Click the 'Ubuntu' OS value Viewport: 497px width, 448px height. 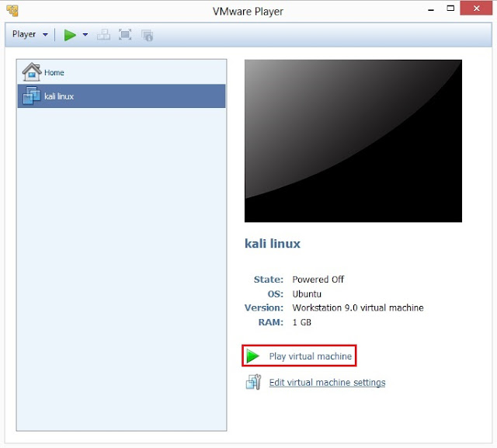click(x=307, y=294)
